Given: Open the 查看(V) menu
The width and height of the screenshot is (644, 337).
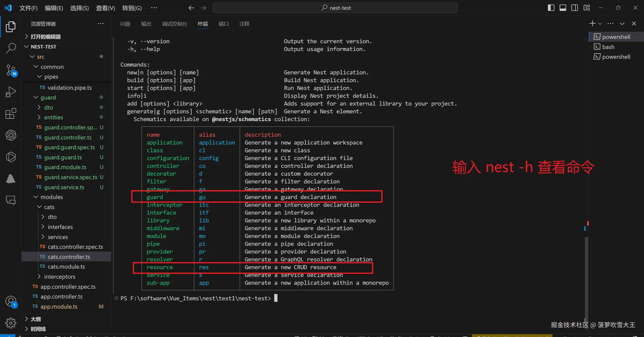Looking at the screenshot, I should [x=105, y=8].
